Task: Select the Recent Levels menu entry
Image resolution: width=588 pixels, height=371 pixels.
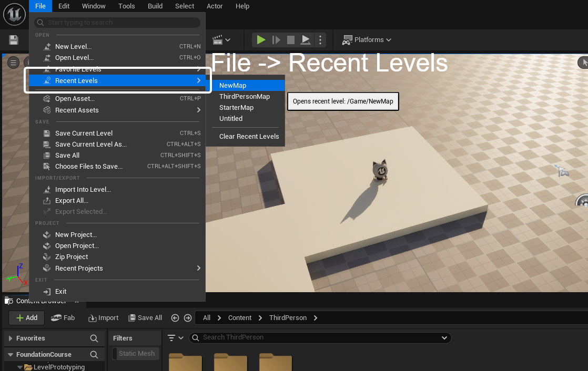Action: [x=117, y=80]
